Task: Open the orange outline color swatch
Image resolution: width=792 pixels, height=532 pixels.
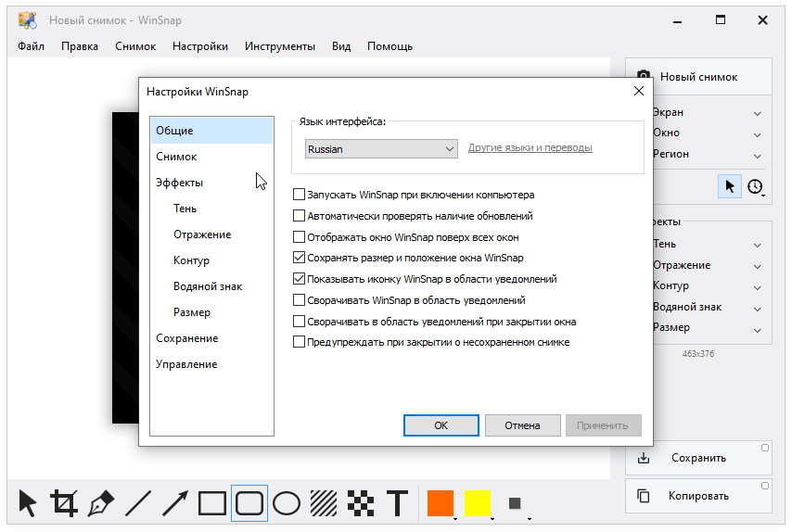Action: click(441, 503)
